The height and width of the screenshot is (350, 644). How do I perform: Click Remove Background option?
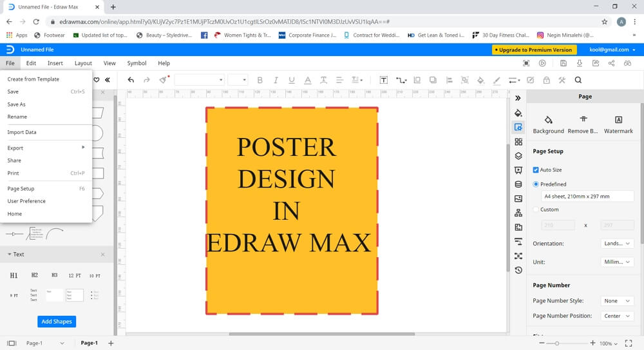[x=583, y=124]
